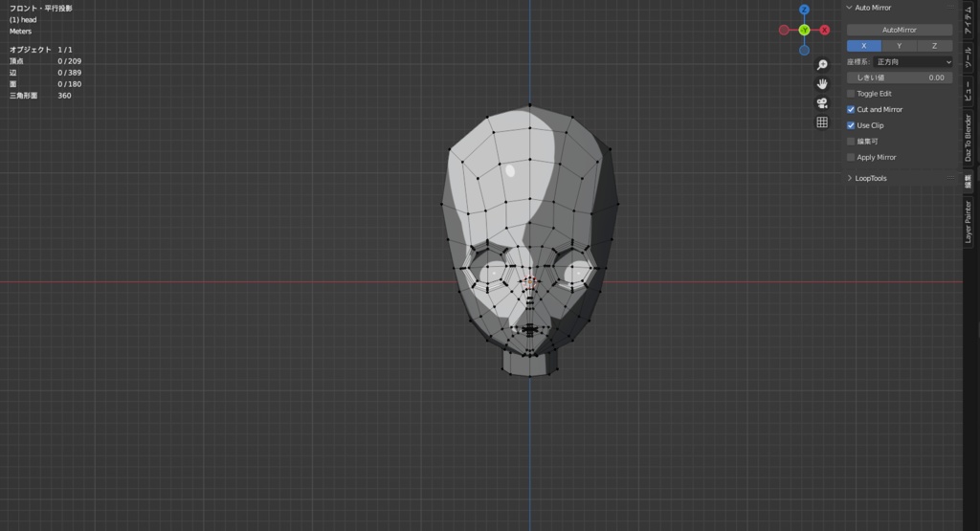Enable the 編集可 checkbox
This screenshot has width=980, height=531.
click(x=851, y=142)
